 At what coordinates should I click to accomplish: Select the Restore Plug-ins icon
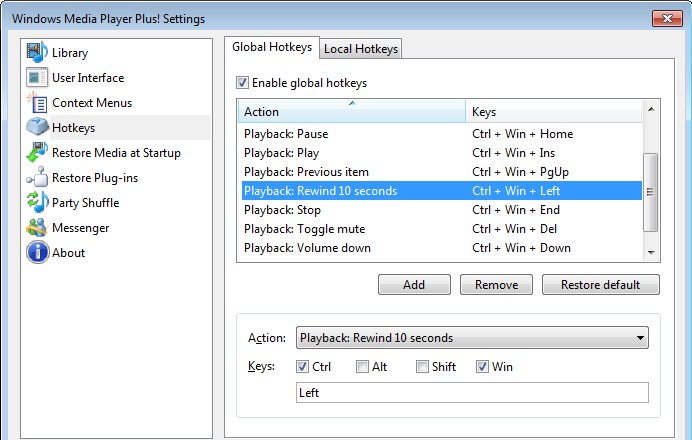click(x=37, y=177)
